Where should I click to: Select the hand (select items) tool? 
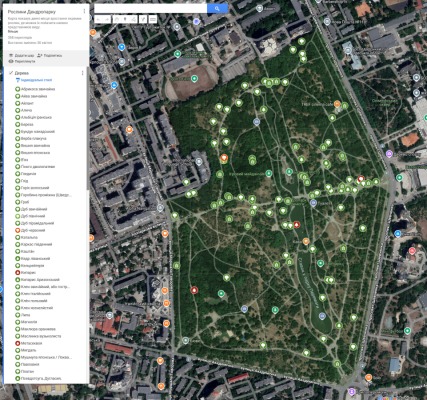(x=117, y=20)
